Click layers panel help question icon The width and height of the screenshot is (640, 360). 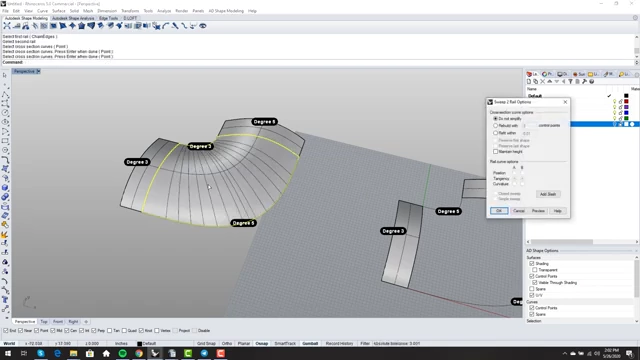(591, 82)
